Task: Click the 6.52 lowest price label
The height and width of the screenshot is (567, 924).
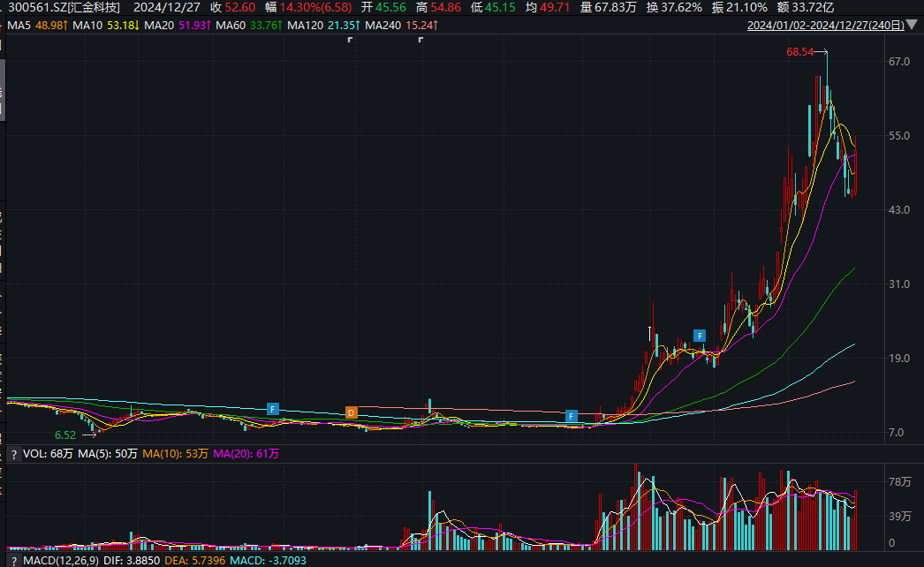Action: (65, 435)
